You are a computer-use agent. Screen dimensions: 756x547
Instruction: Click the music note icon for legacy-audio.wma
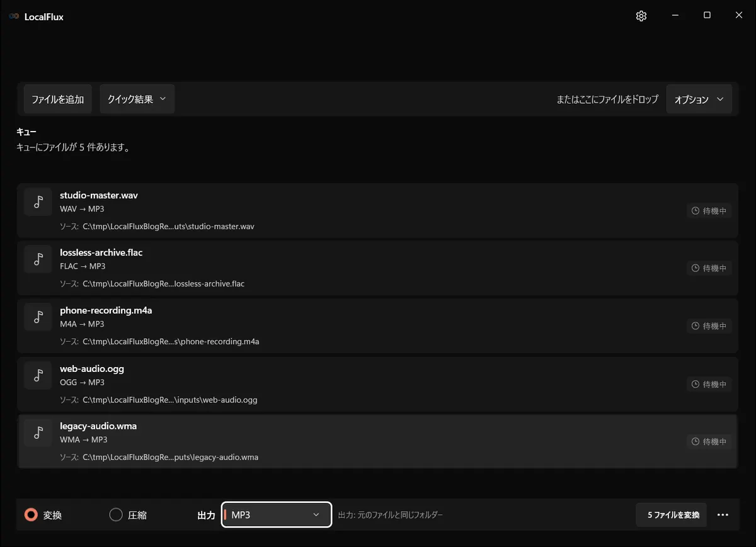(38, 432)
